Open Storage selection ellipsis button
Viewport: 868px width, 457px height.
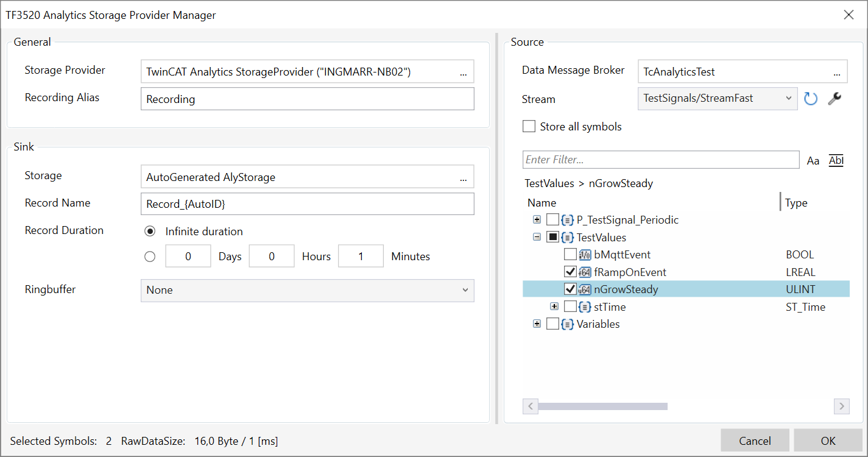click(463, 177)
